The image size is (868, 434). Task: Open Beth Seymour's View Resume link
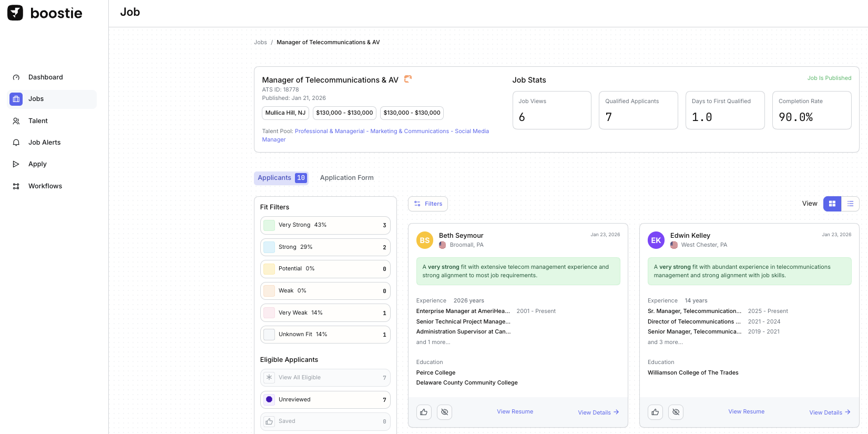pos(515,411)
